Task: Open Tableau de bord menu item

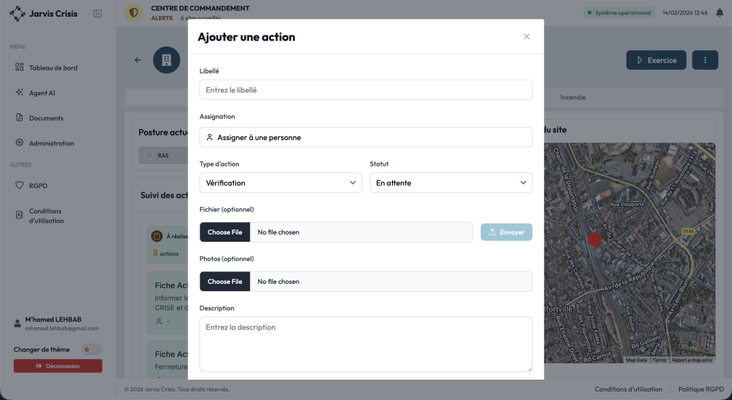Action: [52, 68]
